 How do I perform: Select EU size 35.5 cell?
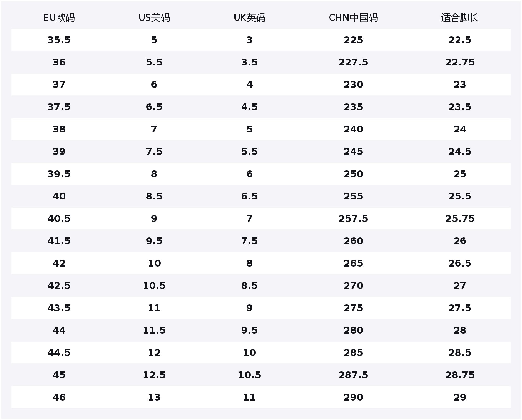click(59, 40)
